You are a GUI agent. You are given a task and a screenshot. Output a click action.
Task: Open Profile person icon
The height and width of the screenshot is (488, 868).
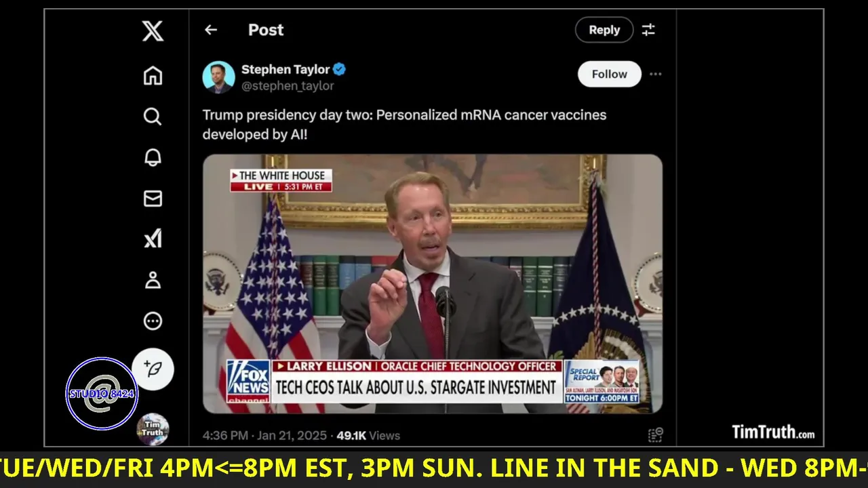point(153,280)
